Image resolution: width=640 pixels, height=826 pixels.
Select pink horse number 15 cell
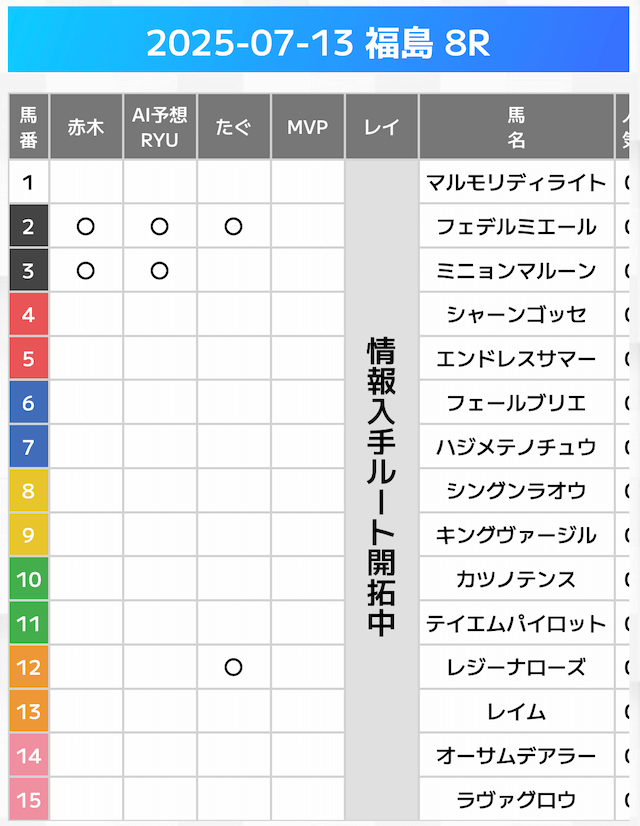29,800
